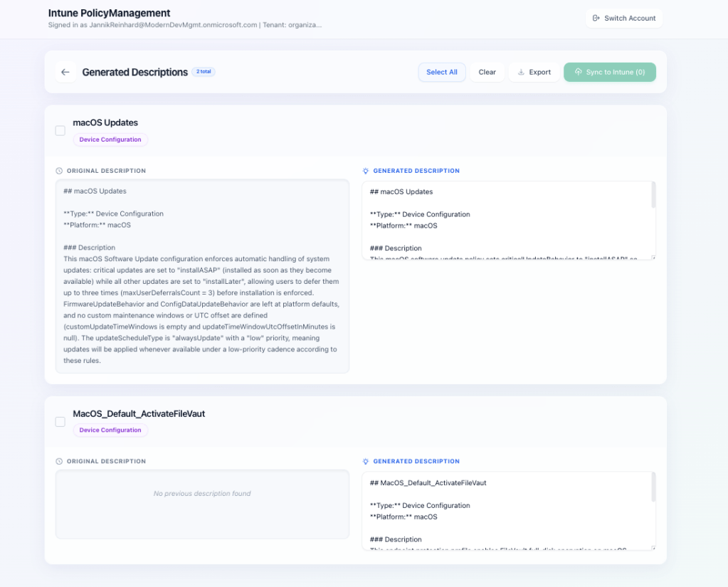Click the lightbulb icon in the MacOS_Default_ActivateFileVaut card
Viewport: 728px width, 587px height.
tap(366, 461)
